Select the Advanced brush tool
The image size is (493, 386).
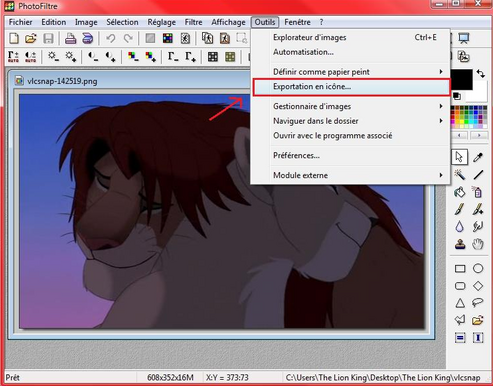click(478, 210)
